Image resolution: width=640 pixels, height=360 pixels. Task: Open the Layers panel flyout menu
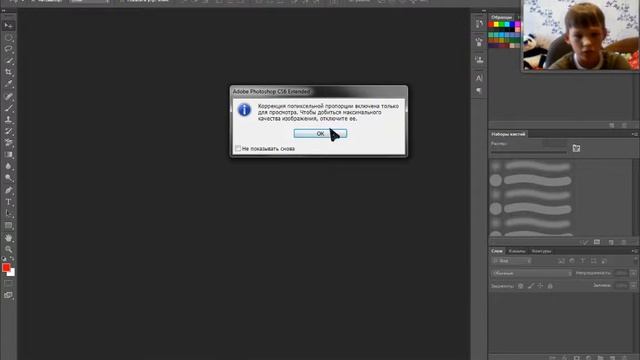(634, 251)
